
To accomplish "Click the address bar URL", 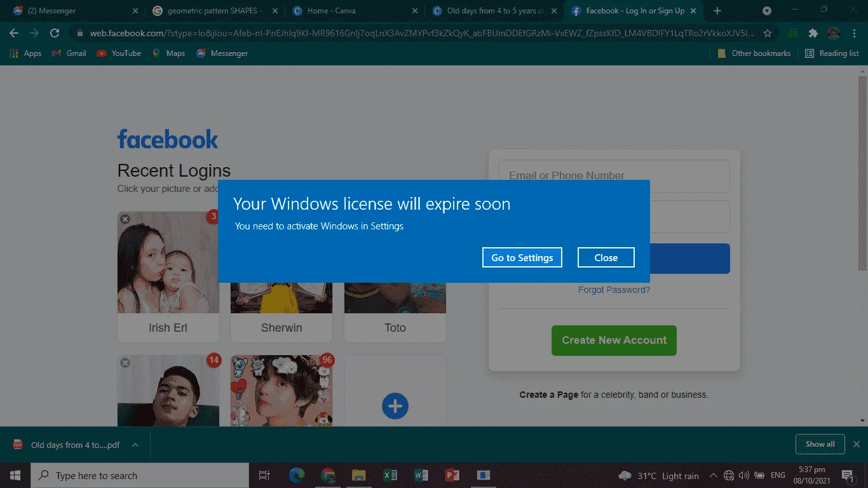I will click(x=422, y=33).
